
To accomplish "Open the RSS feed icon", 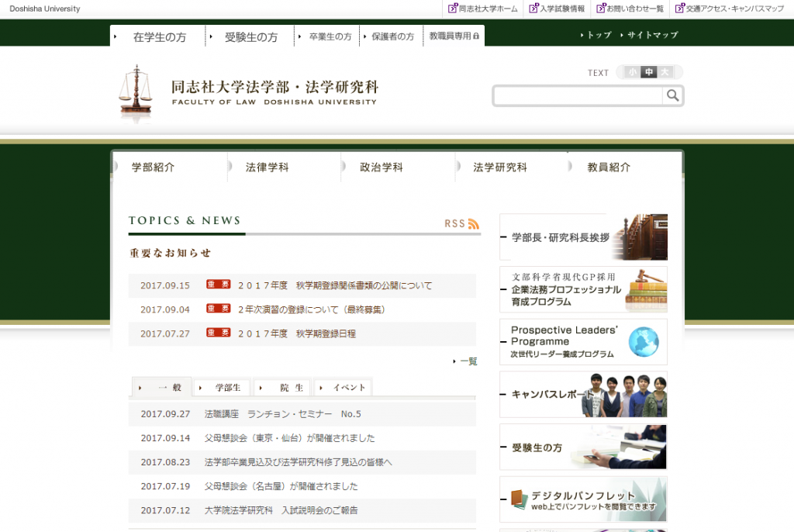I will [x=474, y=224].
